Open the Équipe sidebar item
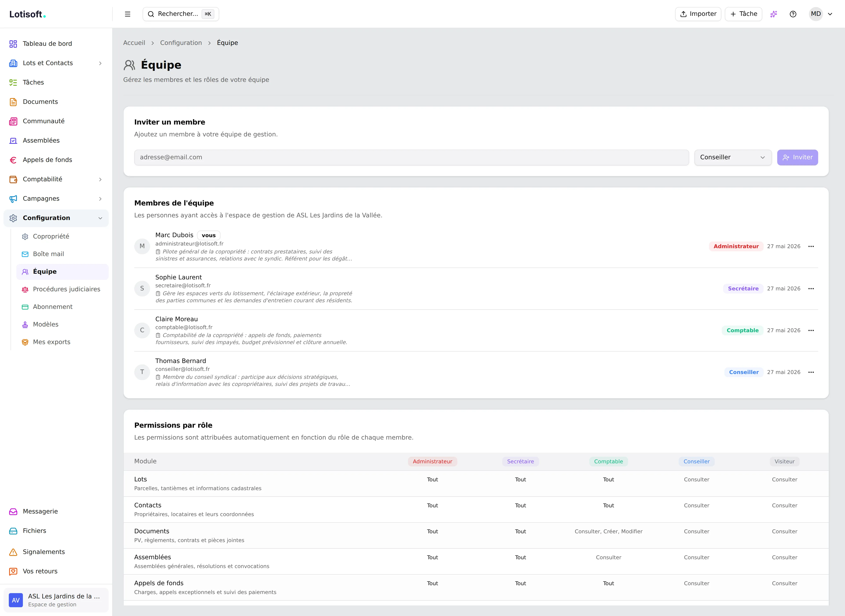Screen dimensions: 845x616 [x=63, y=272]
